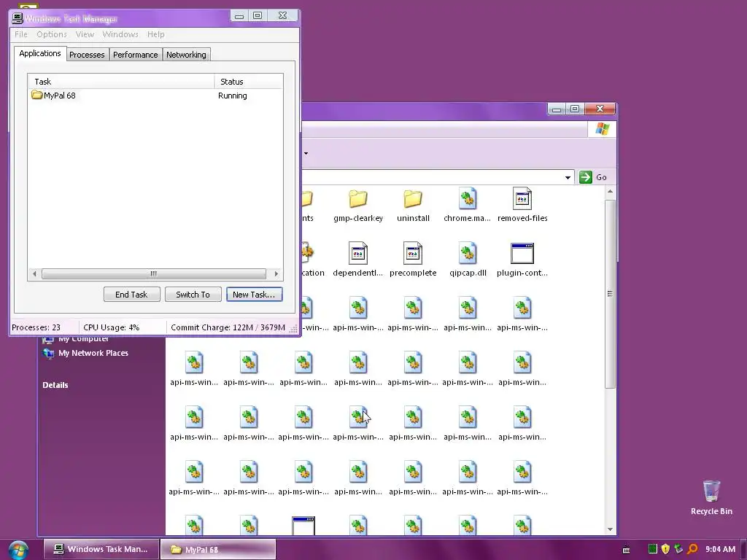
Task: Click the yellow security shield tray icon
Action: 665,549
